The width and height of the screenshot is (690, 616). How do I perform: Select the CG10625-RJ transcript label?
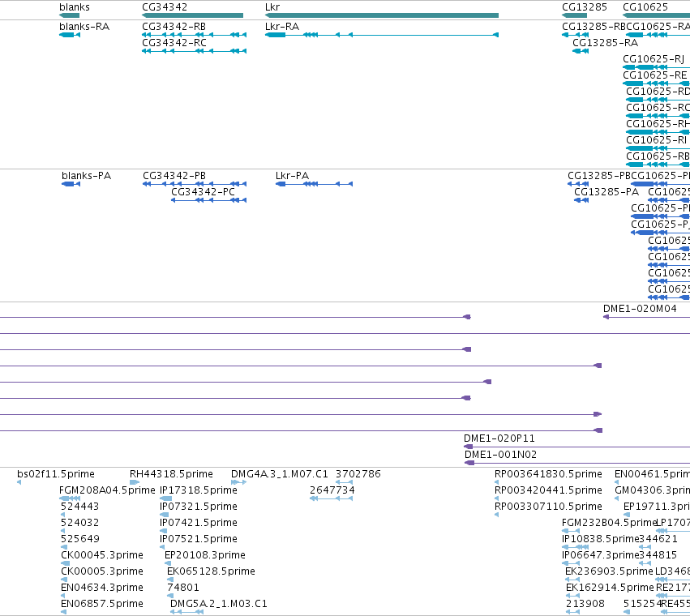tap(654, 59)
